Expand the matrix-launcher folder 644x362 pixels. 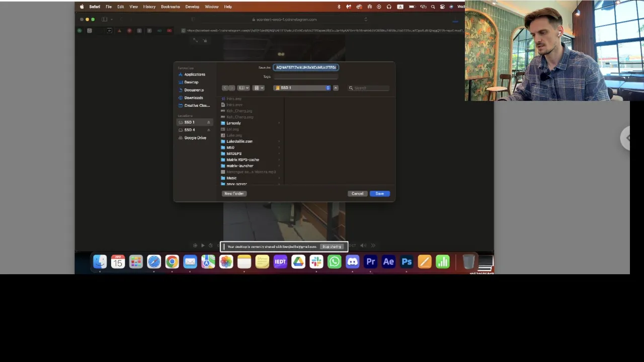279,166
